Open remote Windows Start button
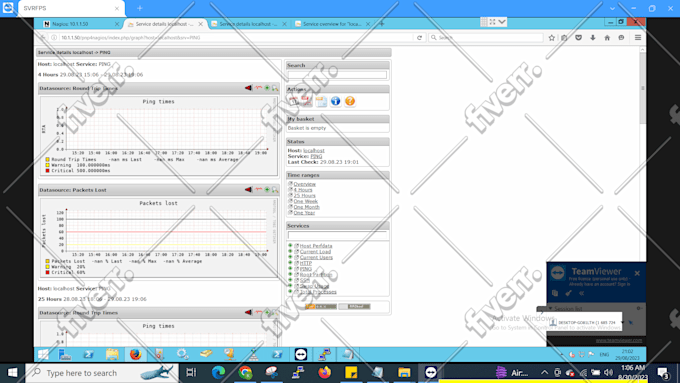The height and width of the screenshot is (383, 680). (43, 354)
